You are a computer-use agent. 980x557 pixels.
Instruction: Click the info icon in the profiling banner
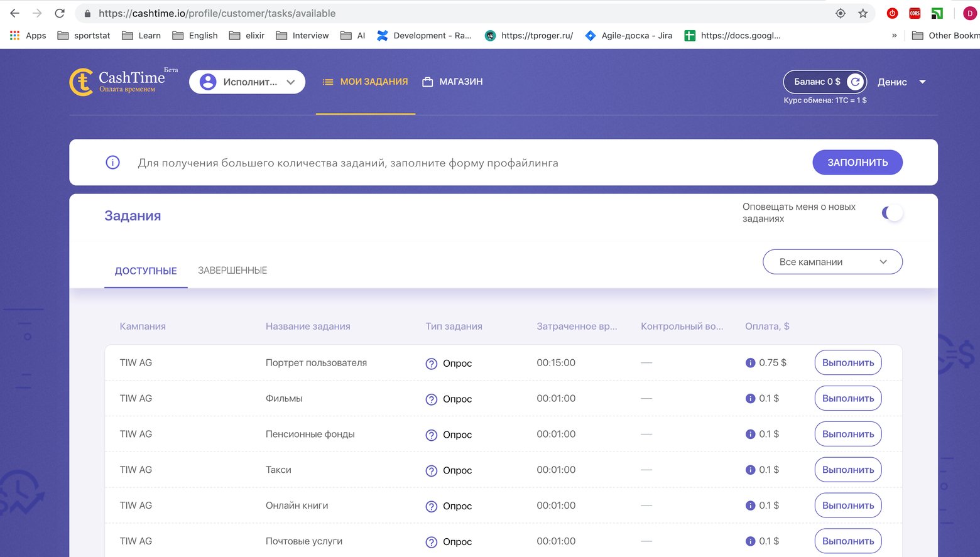[112, 163]
